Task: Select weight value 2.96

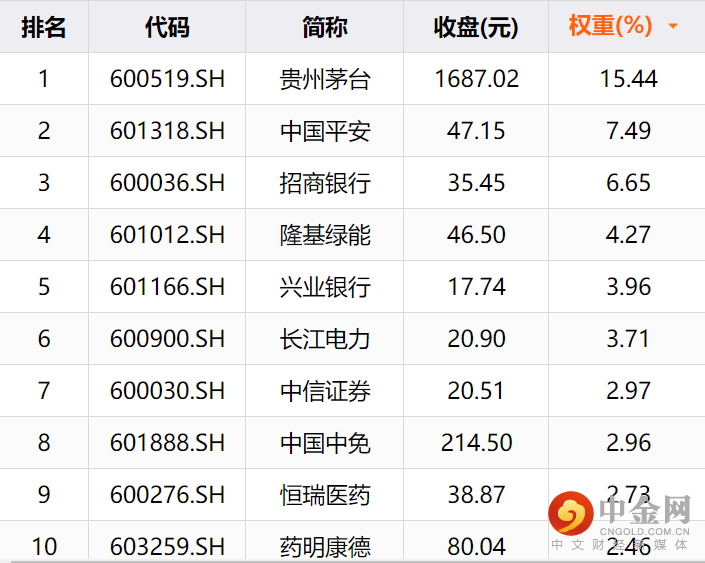Action: 629,443
